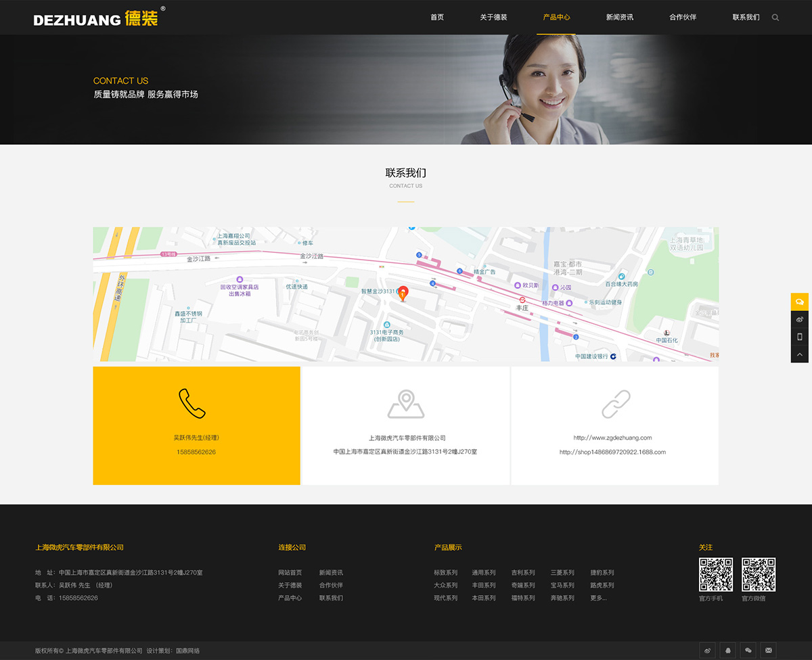The width and height of the screenshot is (812, 660).
Task: Go to 新闻资讯 in the top navigation
Action: click(619, 18)
